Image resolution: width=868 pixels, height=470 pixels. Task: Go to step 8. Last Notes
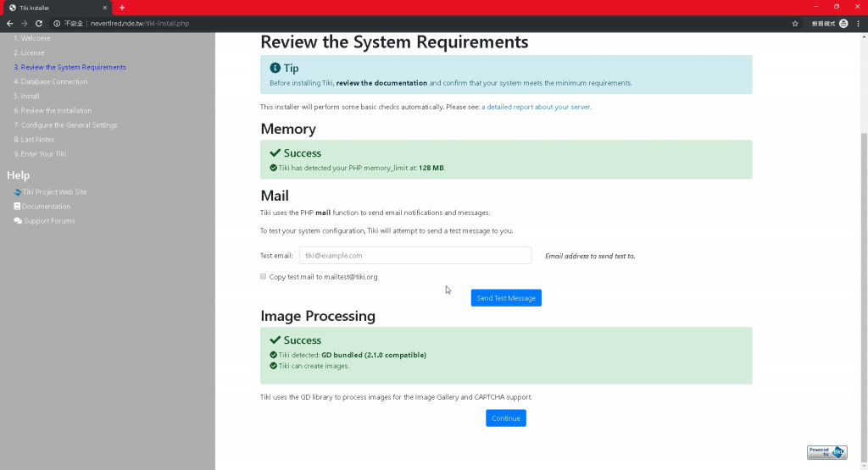[34, 140]
